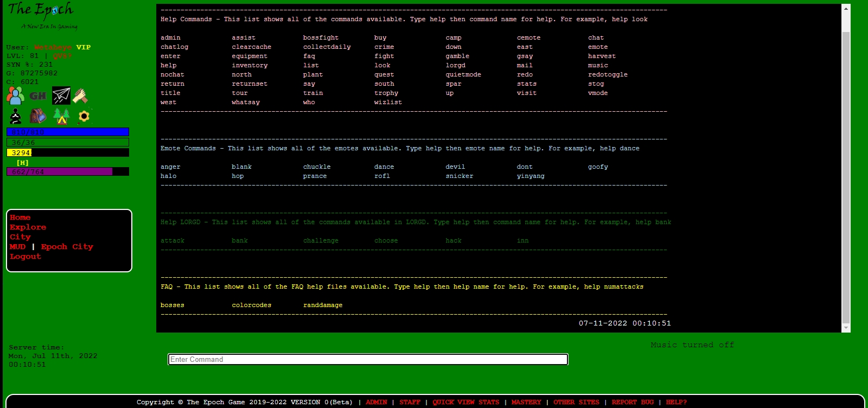Click the tent and trees camp icon
The image size is (868, 408).
61,116
